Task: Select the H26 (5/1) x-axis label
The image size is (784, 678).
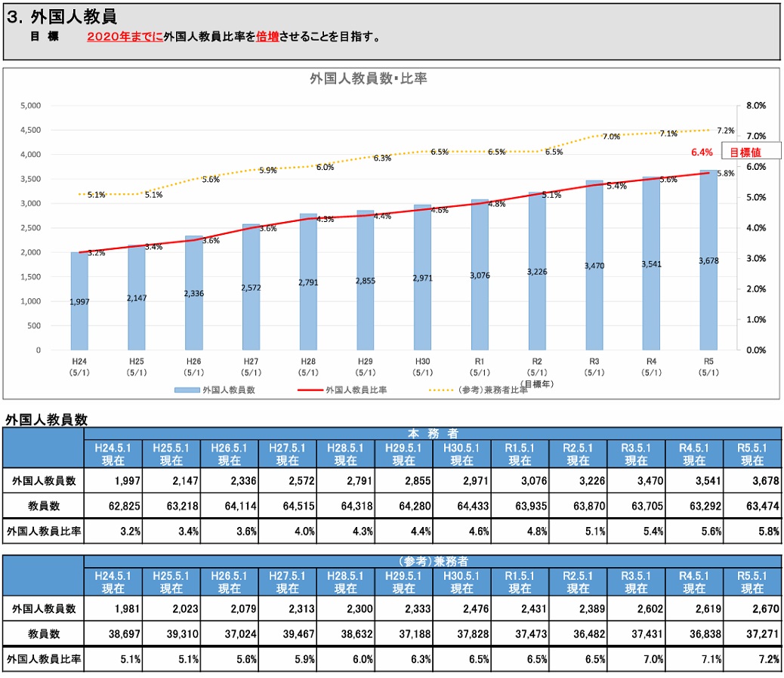Action: [x=193, y=367]
